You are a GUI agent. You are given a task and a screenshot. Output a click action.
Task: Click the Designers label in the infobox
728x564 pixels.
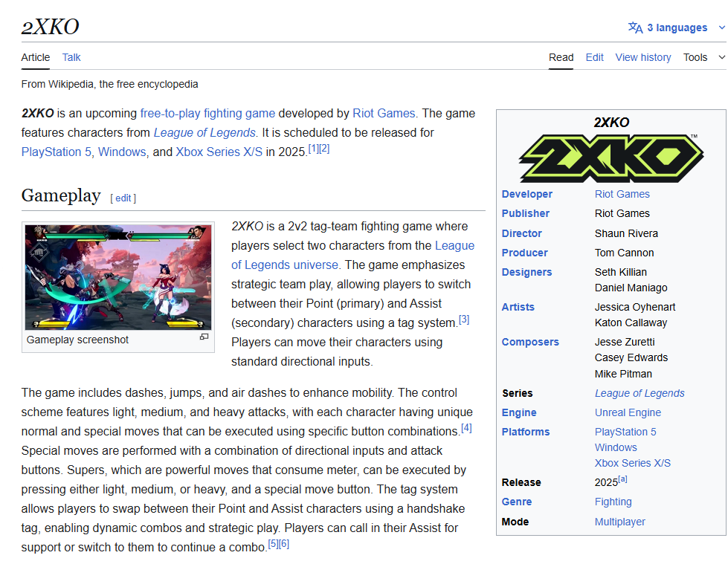pos(527,272)
